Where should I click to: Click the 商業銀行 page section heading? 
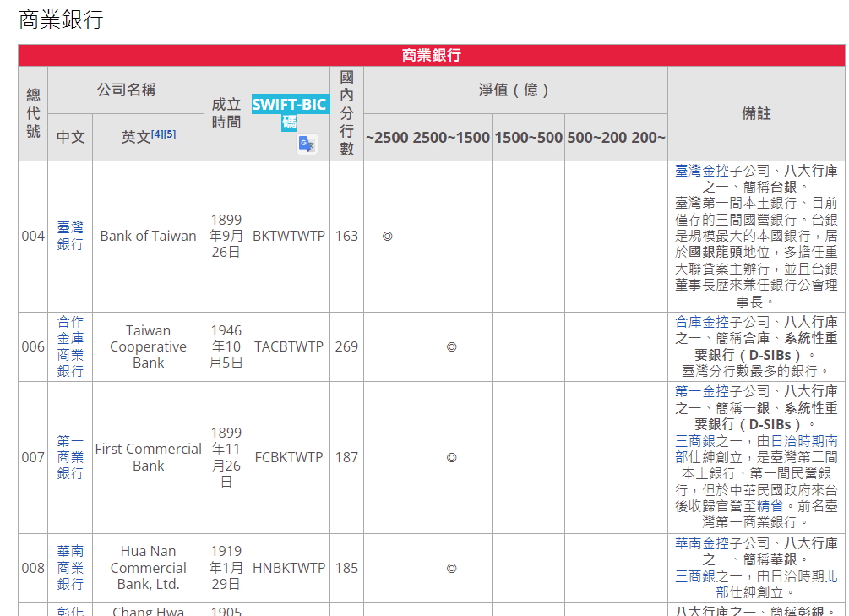[x=61, y=19]
